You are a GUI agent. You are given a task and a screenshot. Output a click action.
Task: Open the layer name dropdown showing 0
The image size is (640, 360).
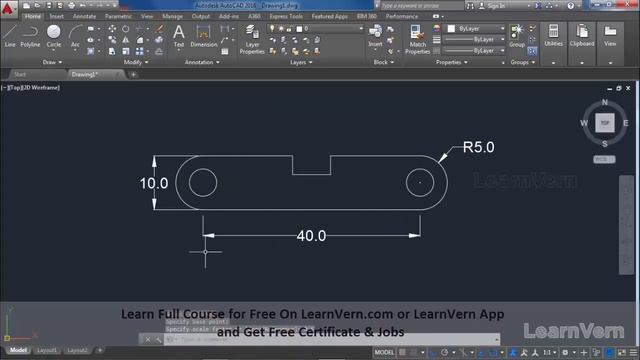315,29
